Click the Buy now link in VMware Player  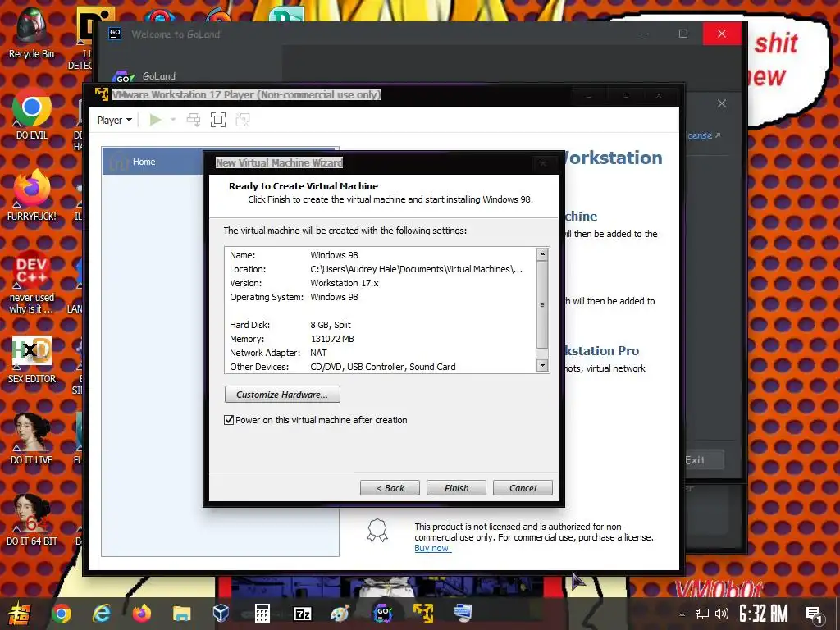(x=433, y=548)
